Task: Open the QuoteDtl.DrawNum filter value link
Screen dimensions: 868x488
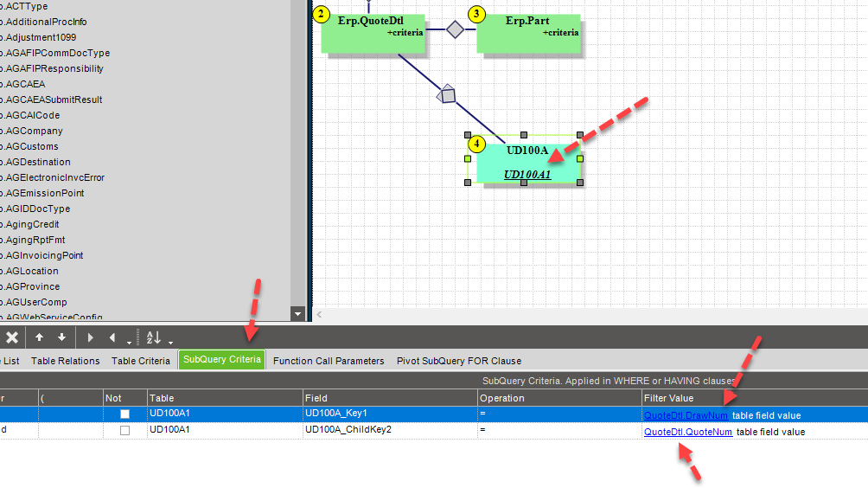Action: pos(686,415)
